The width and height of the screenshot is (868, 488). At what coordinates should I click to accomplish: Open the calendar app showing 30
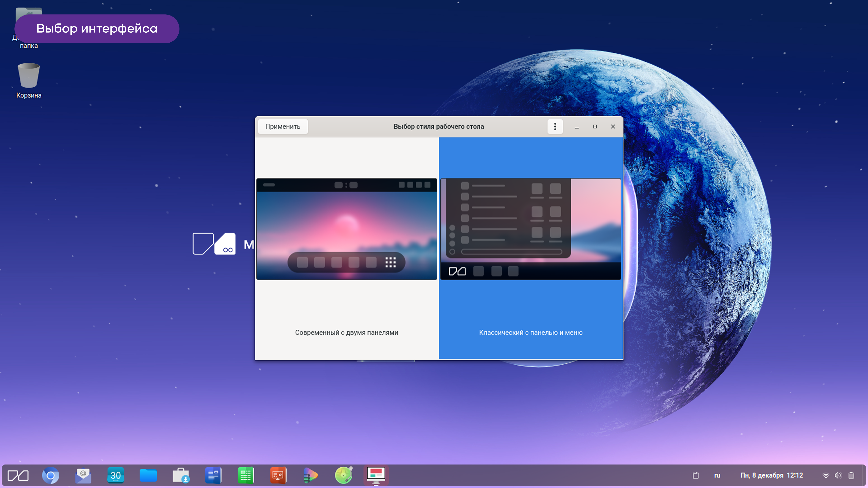click(116, 475)
